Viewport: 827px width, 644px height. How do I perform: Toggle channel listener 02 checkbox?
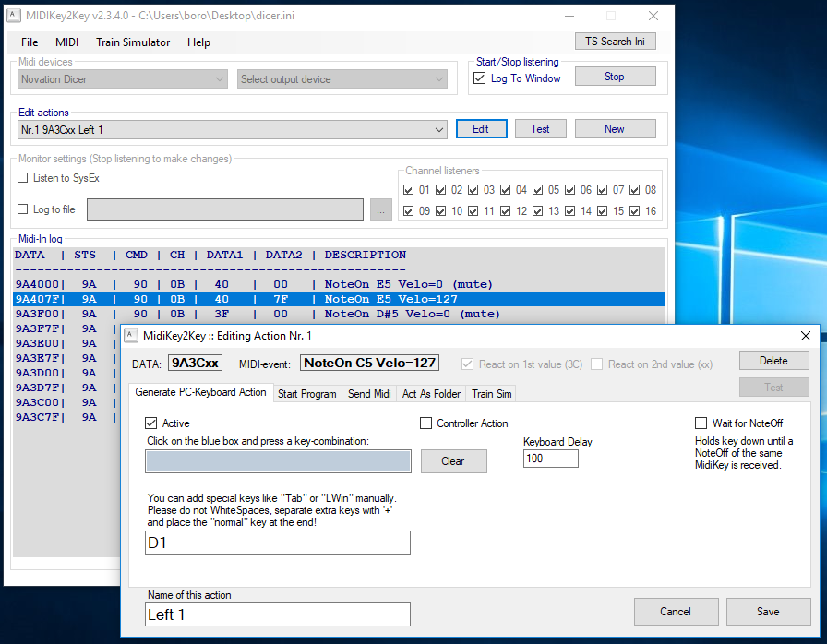441,190
